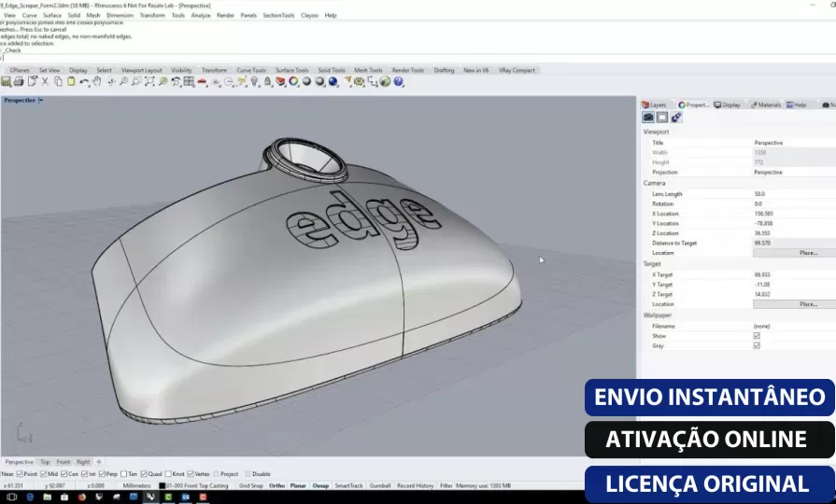Screen dimensions: 836x504
Task: Open the Analyze menu
Action: 201,16
